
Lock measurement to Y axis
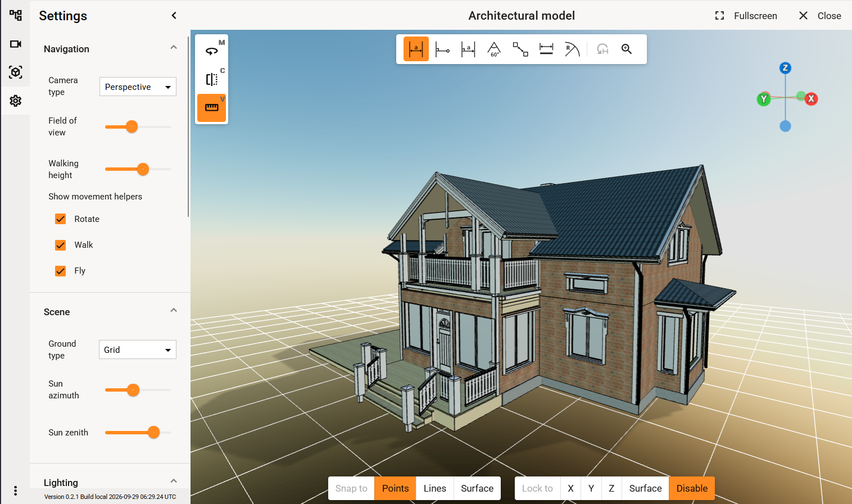click(x=591, y=488)
